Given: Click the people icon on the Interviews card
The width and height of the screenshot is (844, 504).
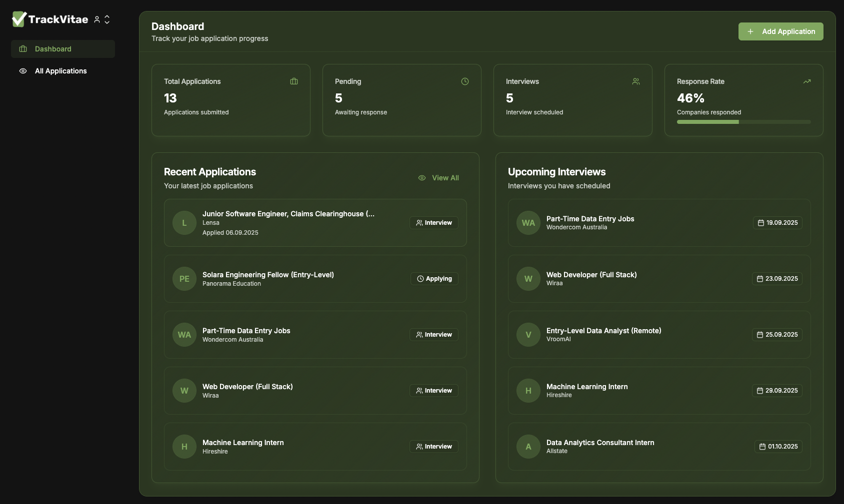Looking at the screenshot, I should click(636, 81).
